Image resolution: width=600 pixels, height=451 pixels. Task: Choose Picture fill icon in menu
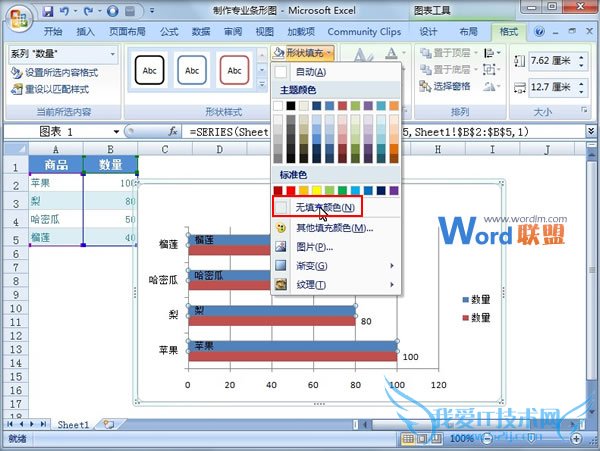click(x=281, y=247)
